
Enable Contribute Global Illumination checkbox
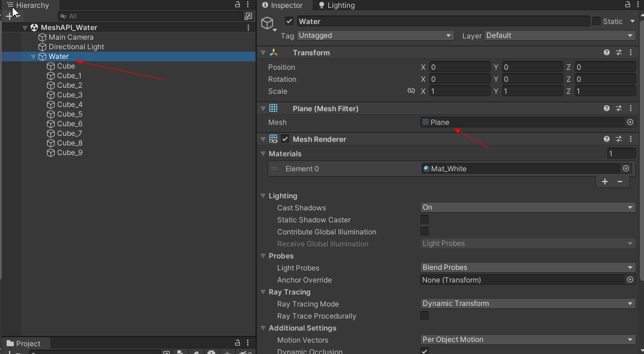[x=425, y=231]
